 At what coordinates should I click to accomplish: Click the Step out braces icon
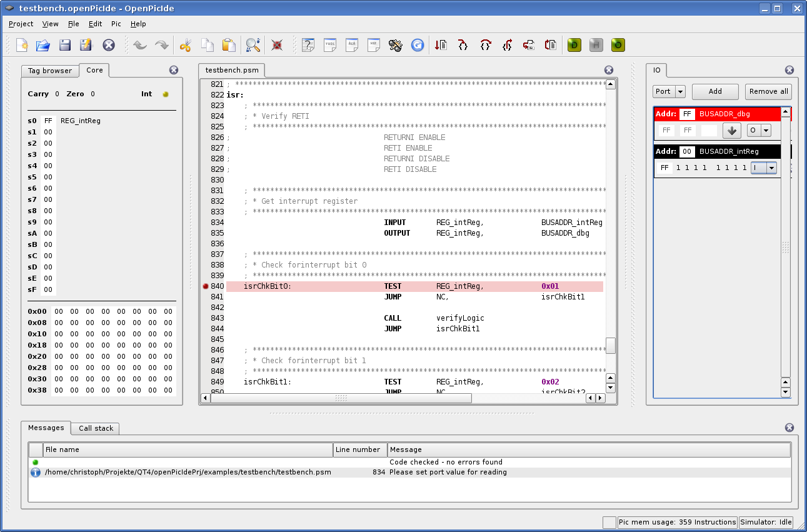(x=507, y=45)
